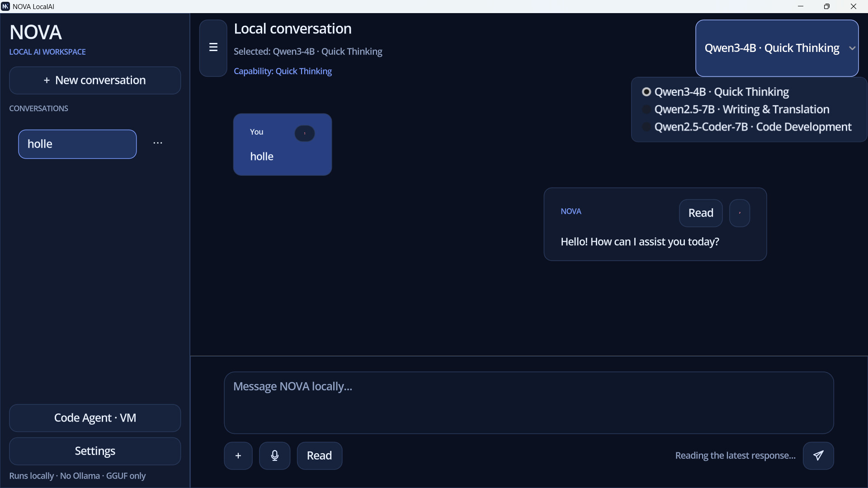Click the plus attachment icon below message box
Viewport: 868px width, 488px height.
click(x=238, y=455)
